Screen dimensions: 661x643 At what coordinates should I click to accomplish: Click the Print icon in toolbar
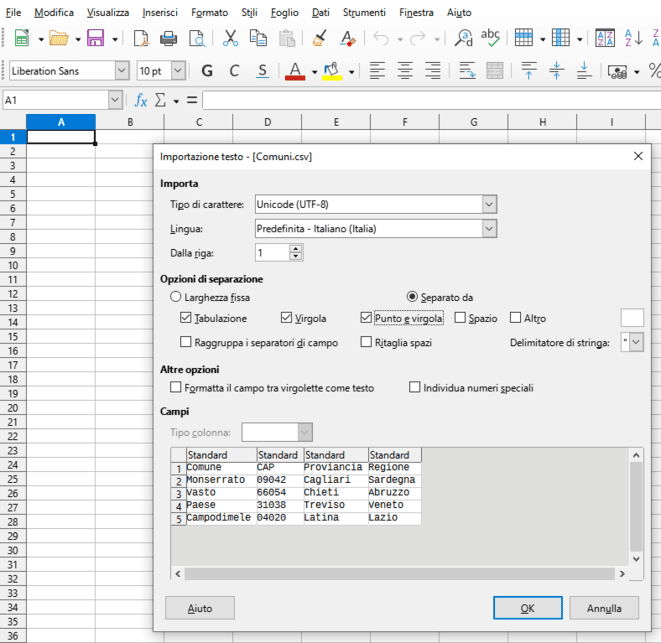(x=169, y=39)
